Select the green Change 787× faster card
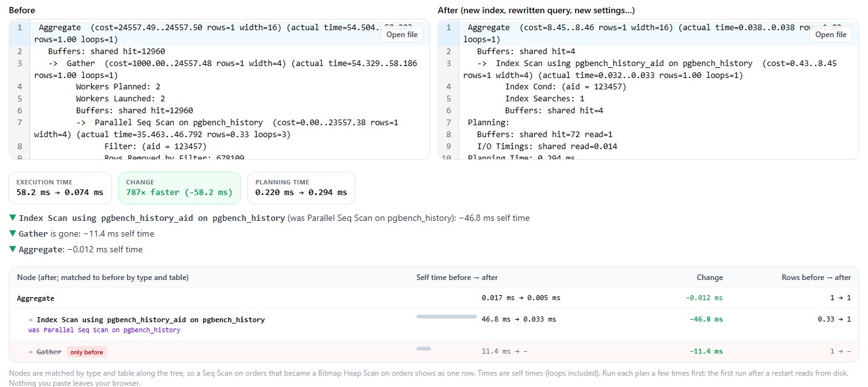The height and width of the screenshot is (387, 868). 179,188
